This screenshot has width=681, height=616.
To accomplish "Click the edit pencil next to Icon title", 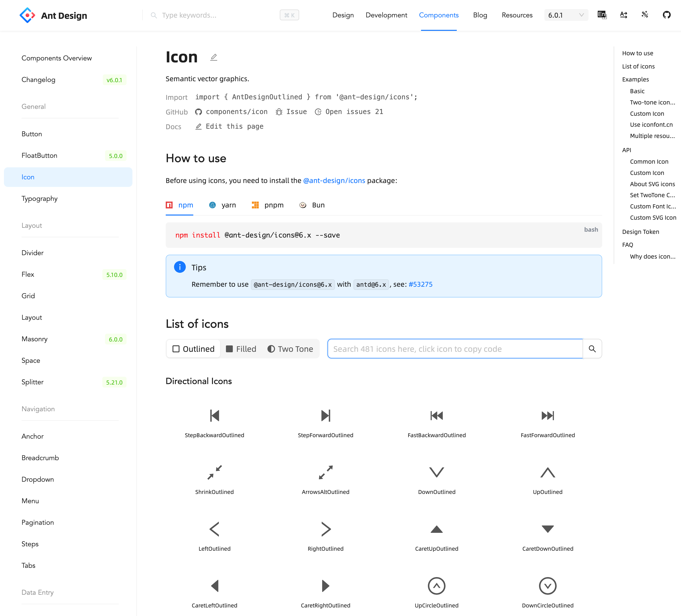I will pyautogui.click(x=213, y=57).
